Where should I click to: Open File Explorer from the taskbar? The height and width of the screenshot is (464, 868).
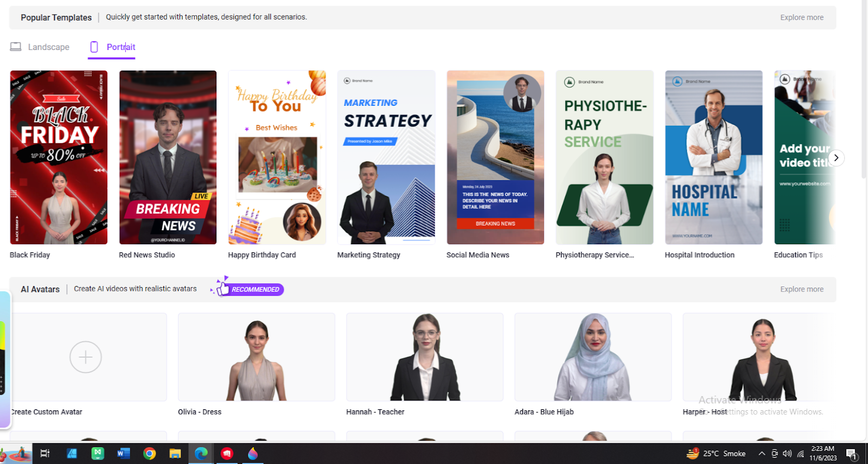(175, 453)
